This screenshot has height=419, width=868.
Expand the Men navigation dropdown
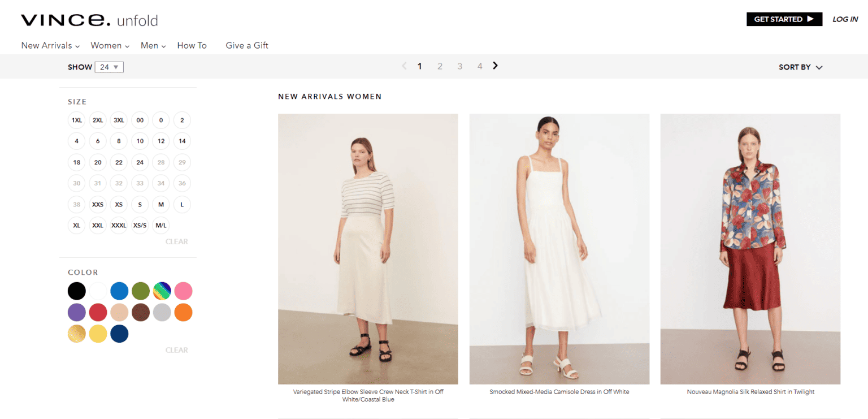[x=152, y=45]
